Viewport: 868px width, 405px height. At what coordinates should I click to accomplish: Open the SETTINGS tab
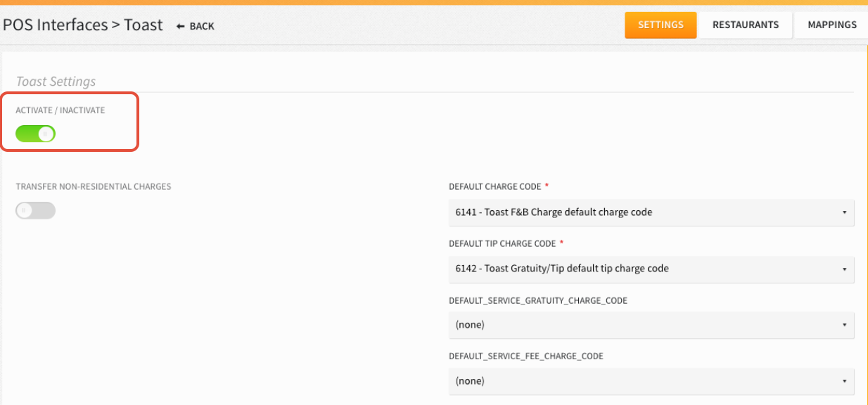coord(660,25)
